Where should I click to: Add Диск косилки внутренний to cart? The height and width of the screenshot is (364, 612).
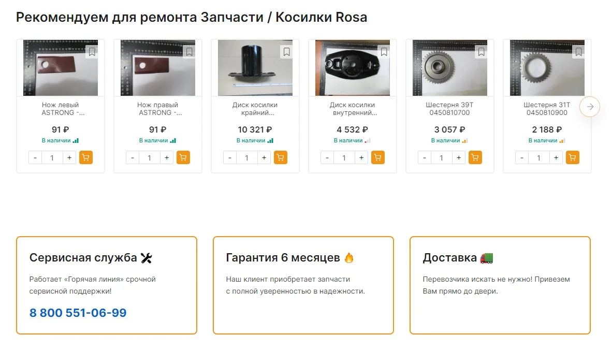coord(378,158)
